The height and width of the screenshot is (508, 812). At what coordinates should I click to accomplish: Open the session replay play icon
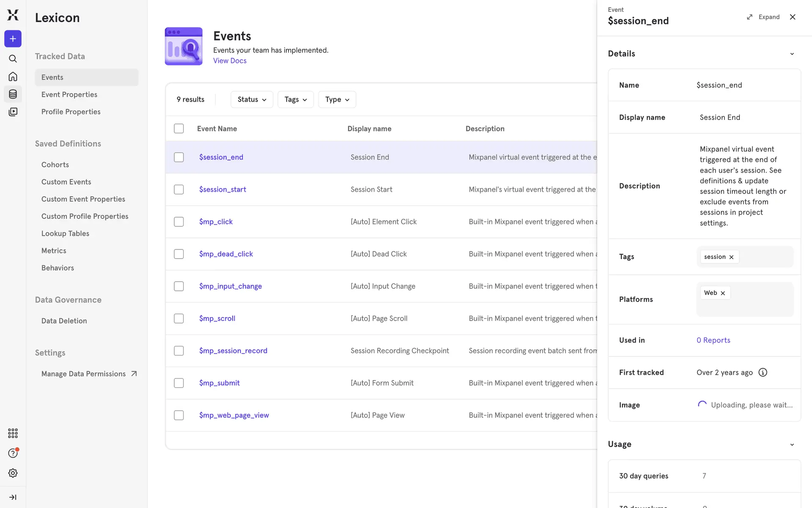pyautogui.click(x=13, y=112)
